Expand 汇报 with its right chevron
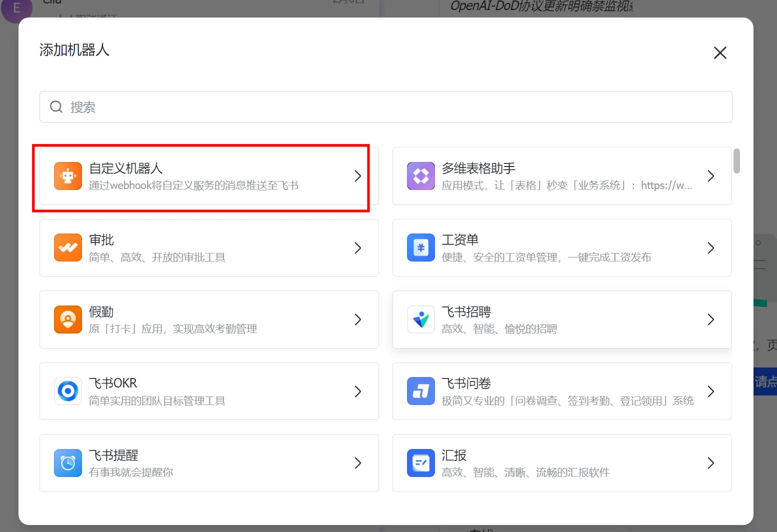This screenshot has height=532, width=777. point(711,463)
